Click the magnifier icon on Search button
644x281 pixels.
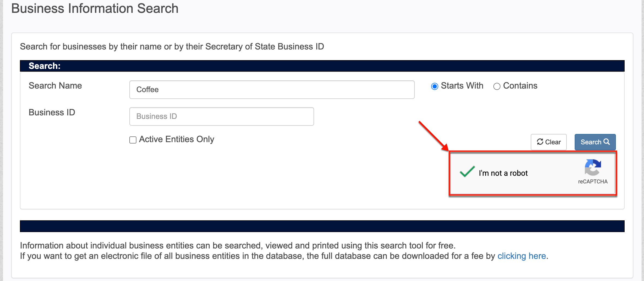(x=607, y=142)
